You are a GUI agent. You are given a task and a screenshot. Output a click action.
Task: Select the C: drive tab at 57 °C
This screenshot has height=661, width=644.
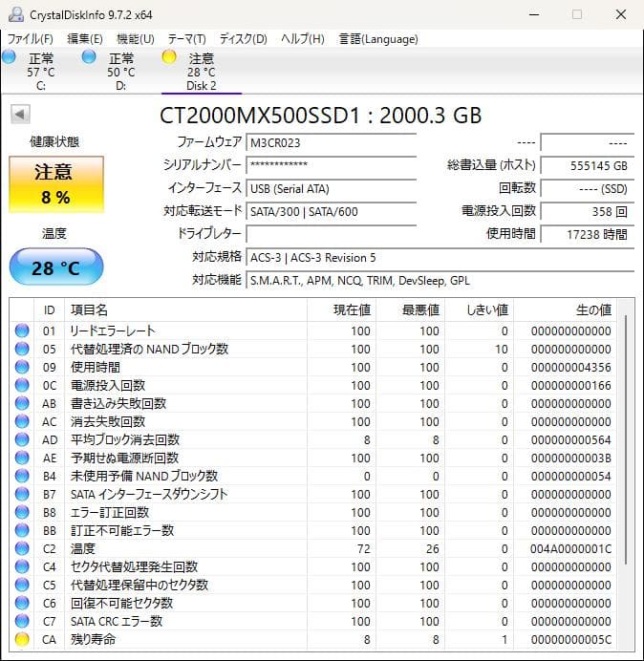tap(40, 71)
